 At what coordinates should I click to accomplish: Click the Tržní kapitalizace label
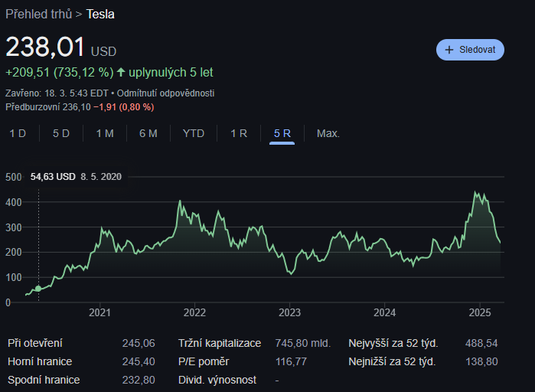[x=220, y=343]
